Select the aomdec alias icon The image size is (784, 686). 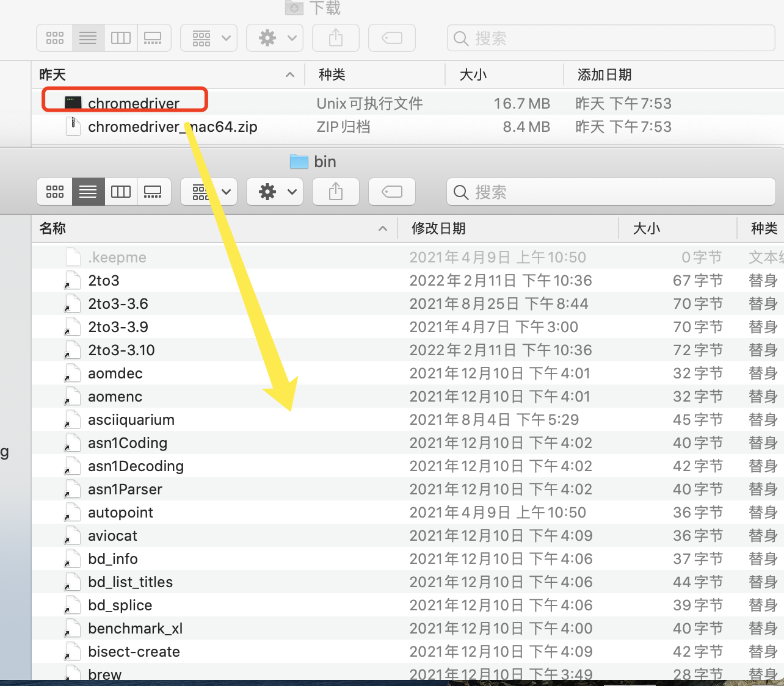click(x=73, y=373)
